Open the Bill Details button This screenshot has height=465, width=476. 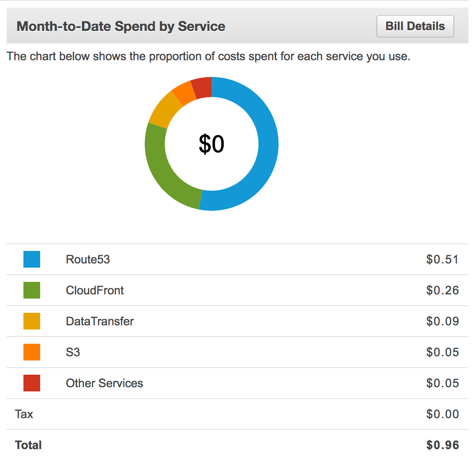coord(415,26)
